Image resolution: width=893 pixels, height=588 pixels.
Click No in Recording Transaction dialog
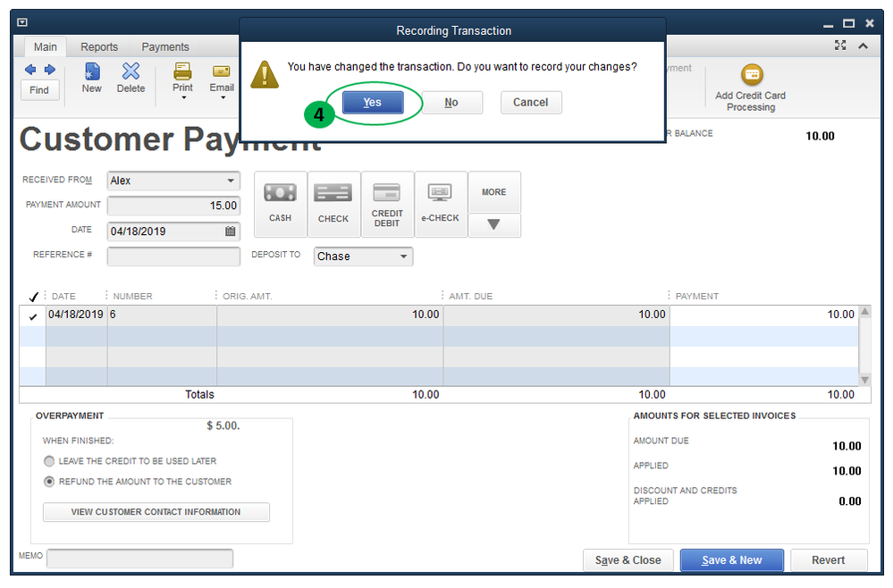pos(451,103)
